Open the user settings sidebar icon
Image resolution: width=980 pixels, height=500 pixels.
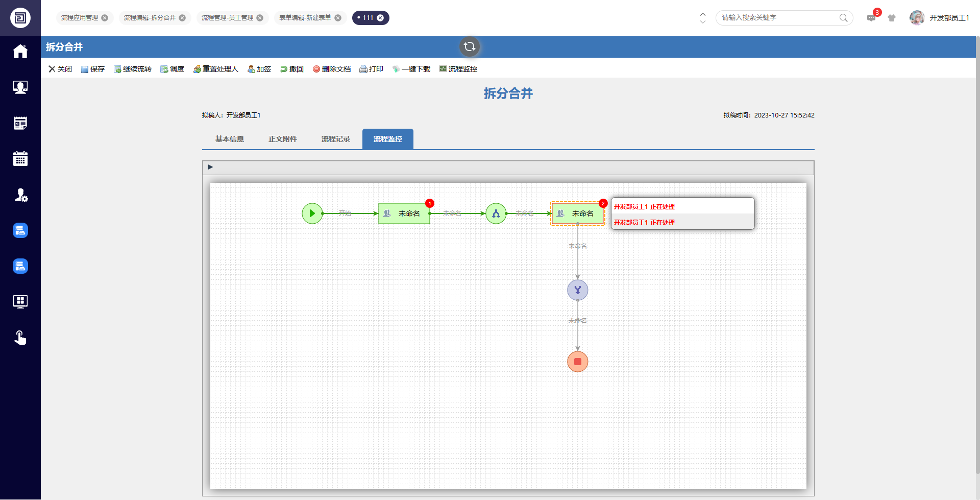[20, 195]
